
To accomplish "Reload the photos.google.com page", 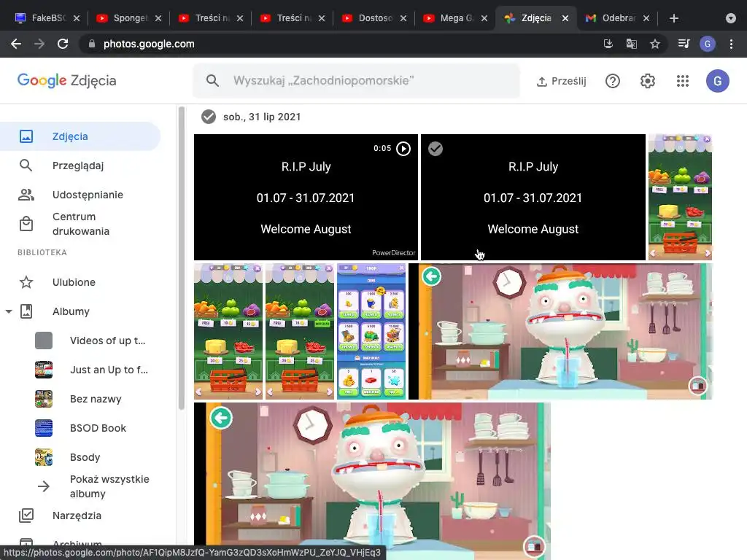I will 63,44.
